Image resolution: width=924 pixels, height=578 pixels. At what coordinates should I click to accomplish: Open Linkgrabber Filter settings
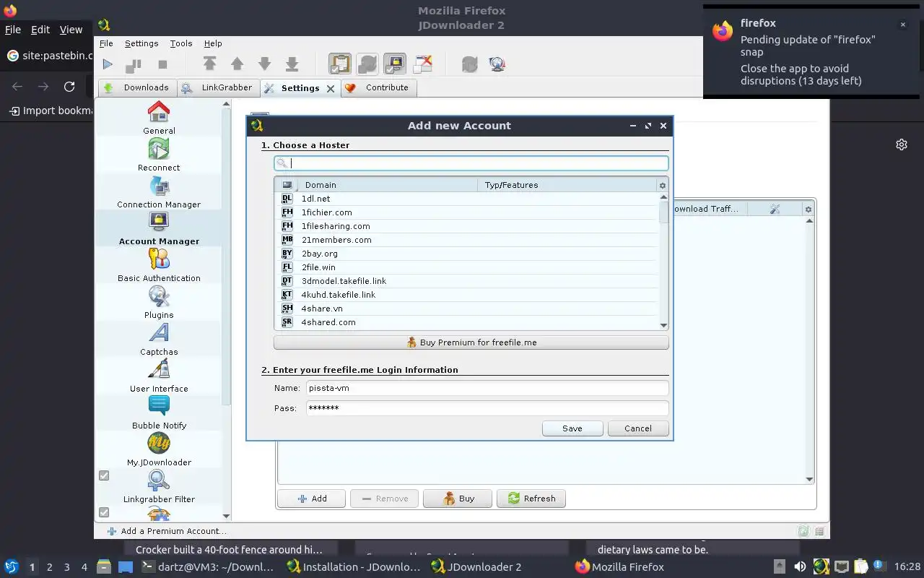tap(159, 486)
